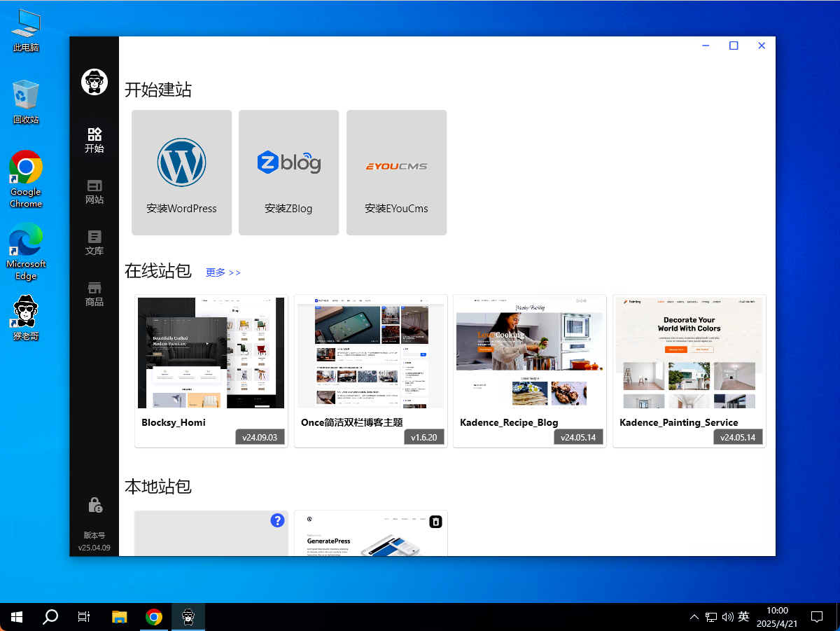Click the Google Chrome desktop shortcut

(26, 179)
